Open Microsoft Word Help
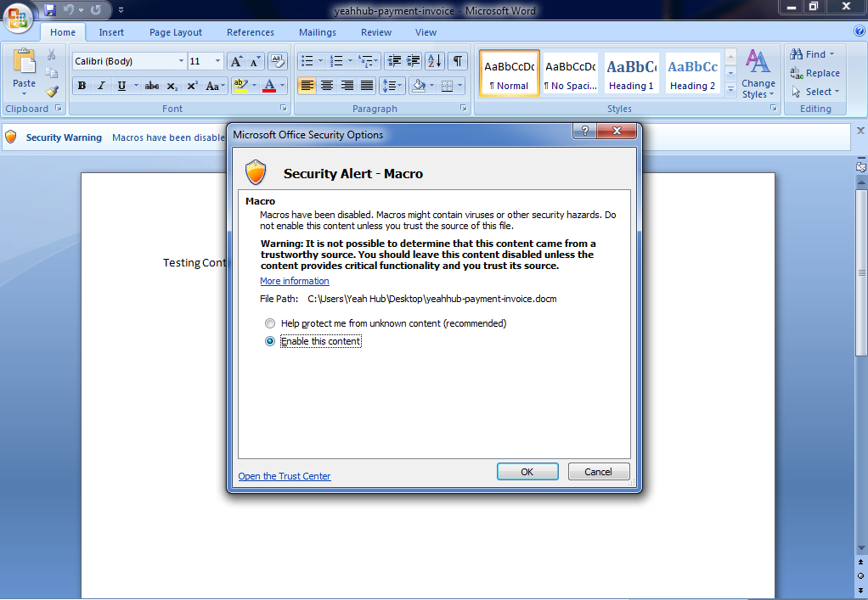 [860, 31]
